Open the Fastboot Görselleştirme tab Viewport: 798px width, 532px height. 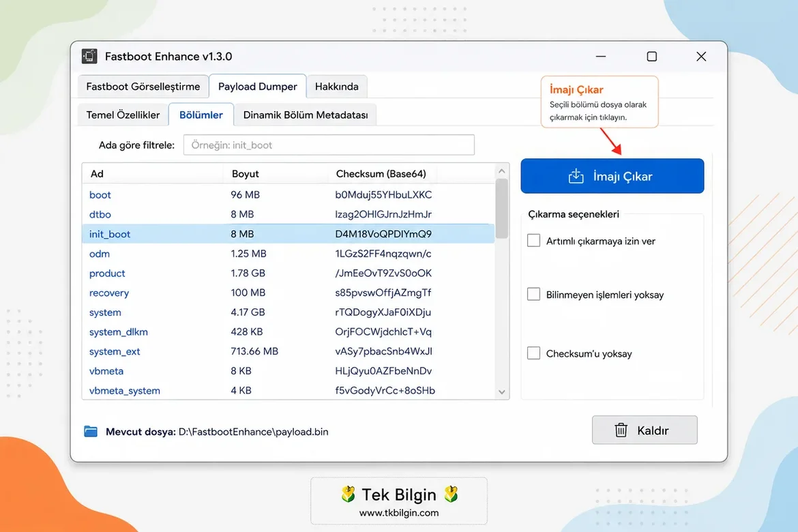coord(143,87)
